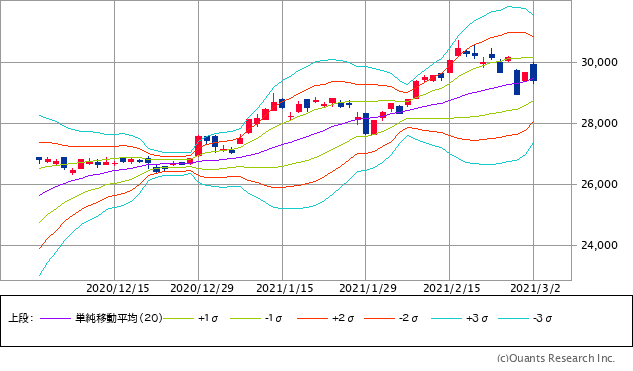The image size is (633, 371).
Task: Click the green line swatch before -1σ
Action: click(x=245, y=319)
